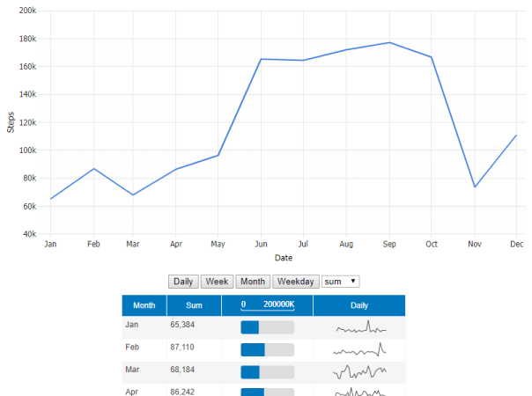Click the September peak on the line chart
The height and width of the screenshot is (396, 532).
tap(389, 42)
